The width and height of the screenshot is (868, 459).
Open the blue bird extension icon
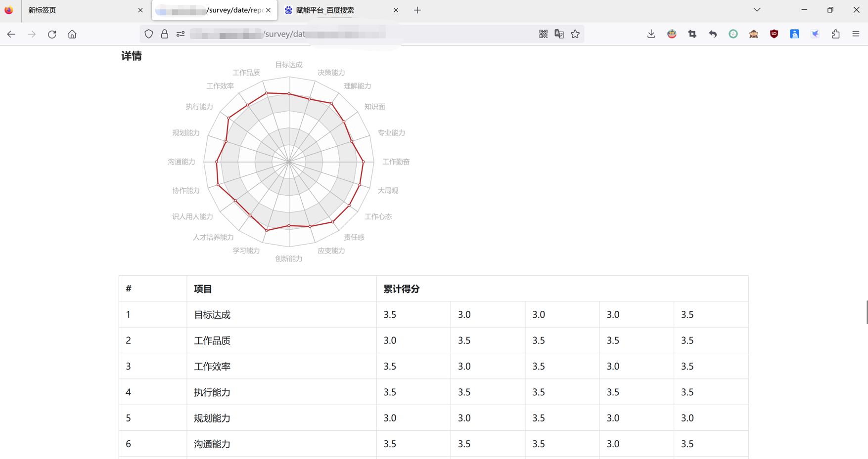(x=815, y=34)
